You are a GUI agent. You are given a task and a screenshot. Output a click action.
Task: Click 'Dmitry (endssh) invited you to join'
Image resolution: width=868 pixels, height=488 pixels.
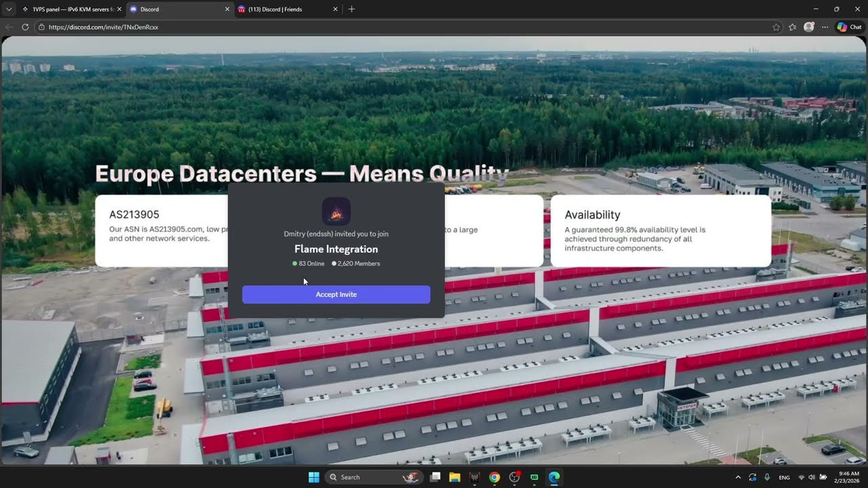click(x=336, y=234)
